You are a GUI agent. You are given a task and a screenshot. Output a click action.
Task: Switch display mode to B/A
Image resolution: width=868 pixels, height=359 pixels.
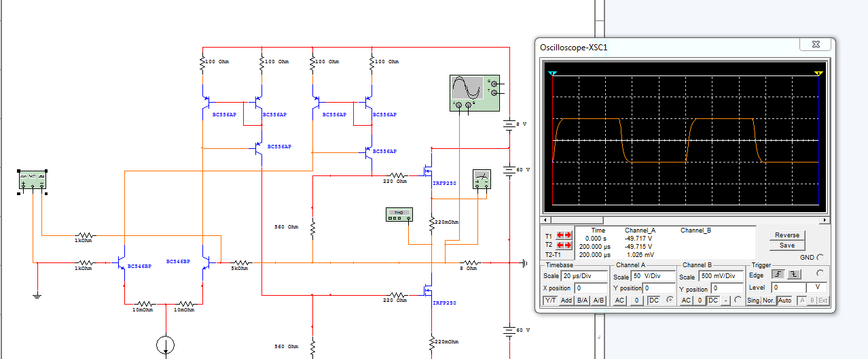pyautogui.click(x=582, y=301)
